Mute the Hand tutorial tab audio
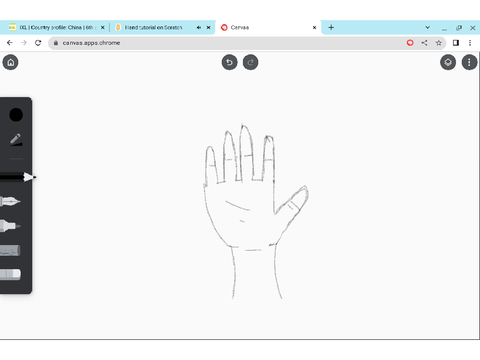This screenshot has height=360, width=480. 199,27
